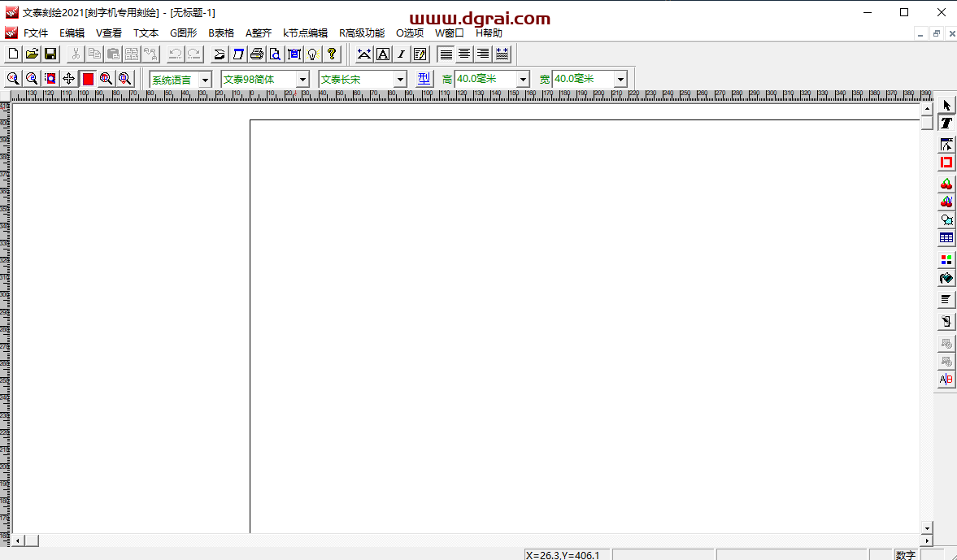957x560 pixels.
Task: Save the document with the floppy disk icon
Action: [50, 54]
